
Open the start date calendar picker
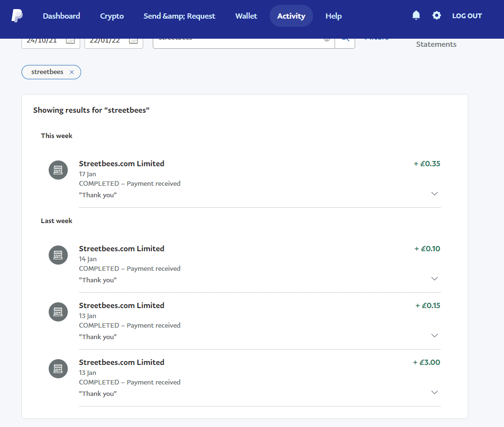pos(70,41)
